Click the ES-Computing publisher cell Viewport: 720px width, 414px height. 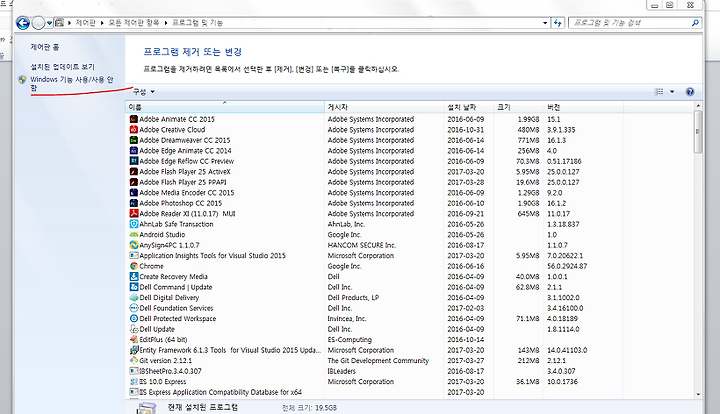click(349, 340)
